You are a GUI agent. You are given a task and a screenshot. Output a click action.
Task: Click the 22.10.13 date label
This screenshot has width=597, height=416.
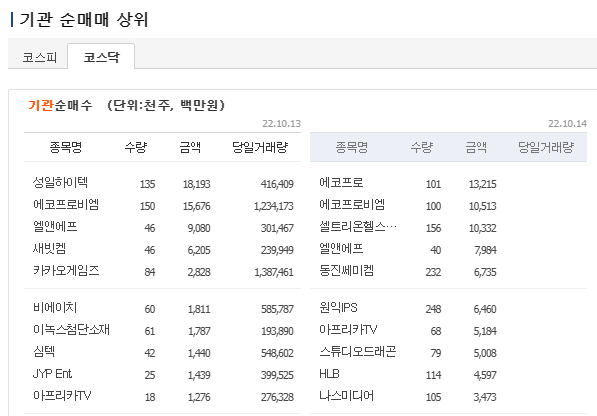[281, 124]
